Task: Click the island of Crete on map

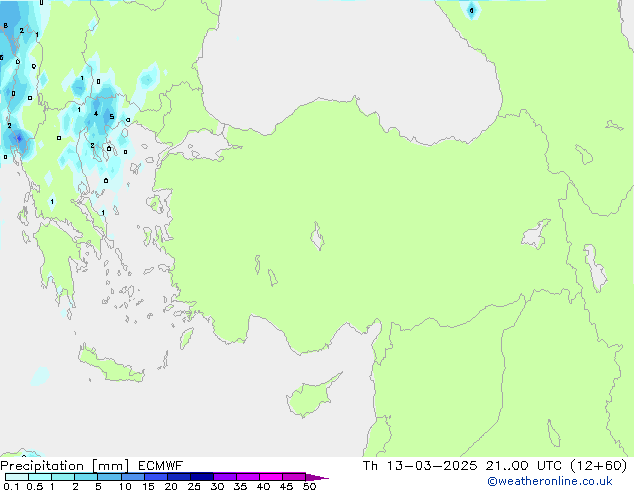Action: coord(109,365)
